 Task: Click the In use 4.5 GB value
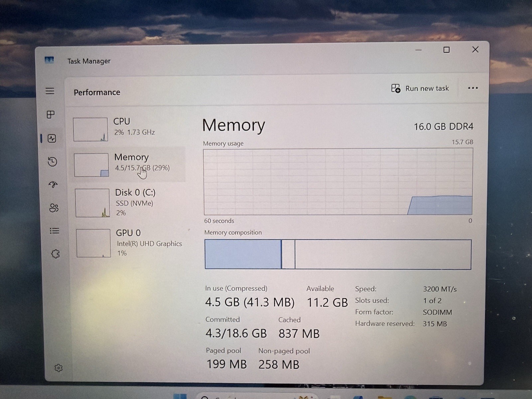(x=250, y=302)
